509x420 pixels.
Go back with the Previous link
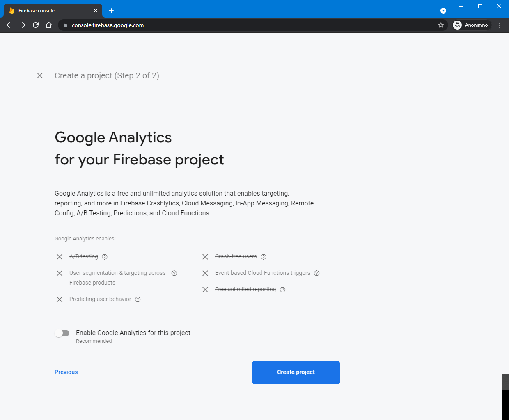pos(66,372)
